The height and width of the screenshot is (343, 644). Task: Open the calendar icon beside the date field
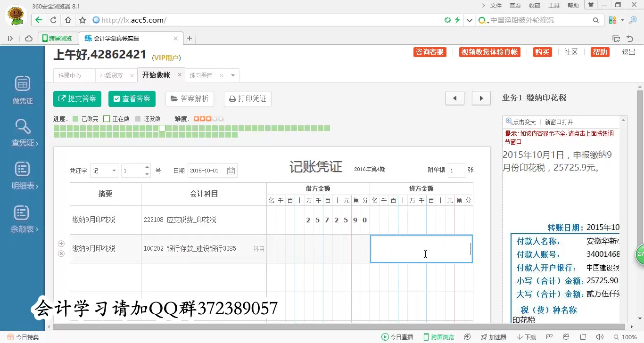pyautogui.click(x=231, y=170)
